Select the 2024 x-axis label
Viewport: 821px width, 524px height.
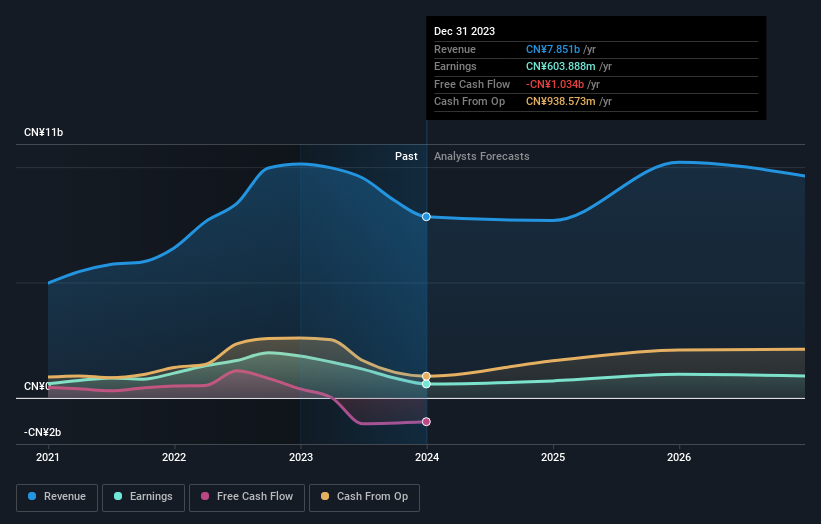click(427, 458)
